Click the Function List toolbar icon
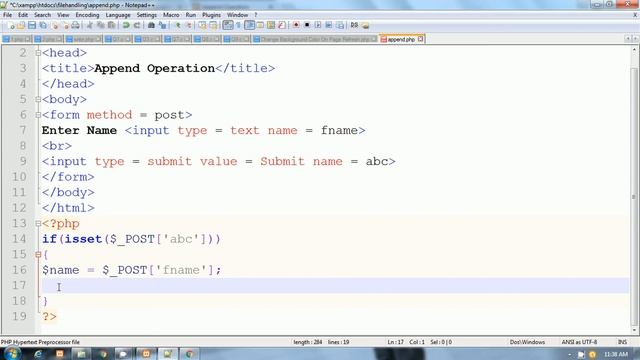The height and width of the screenshot is (360, 640). (x=282, y=25)
